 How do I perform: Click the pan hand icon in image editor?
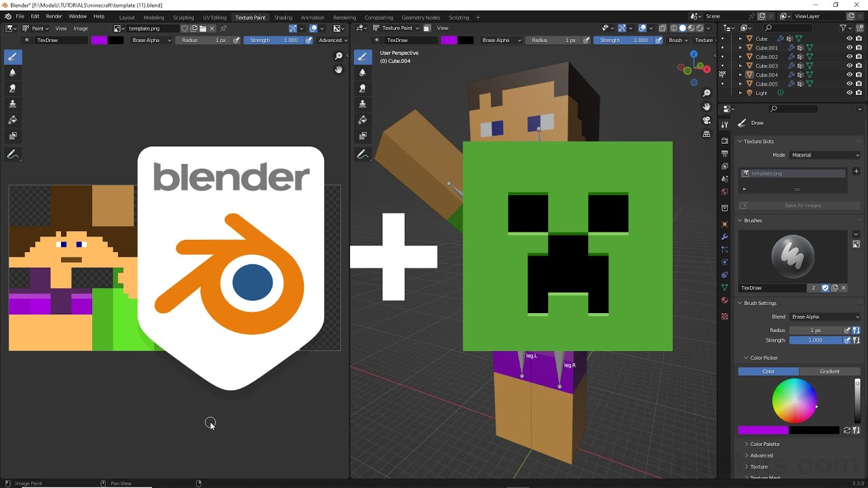[339, 69]
